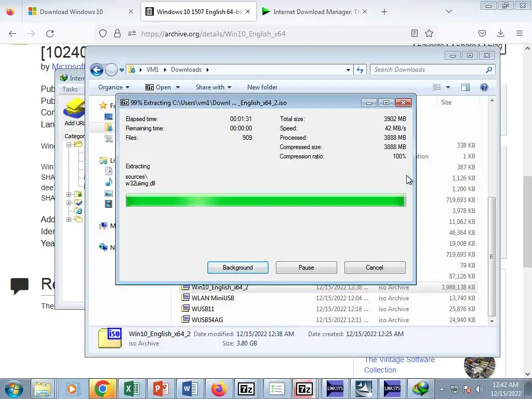Close the Windows 10 1507 English tab
This screenshot has height=399, width=532.
click(248, 11)
